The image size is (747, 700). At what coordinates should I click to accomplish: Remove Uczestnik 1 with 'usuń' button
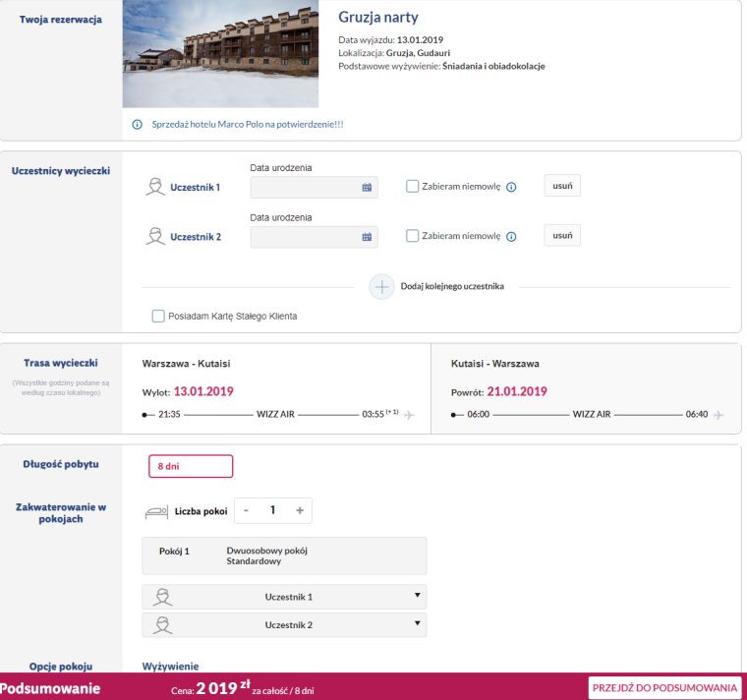point(562,185)
